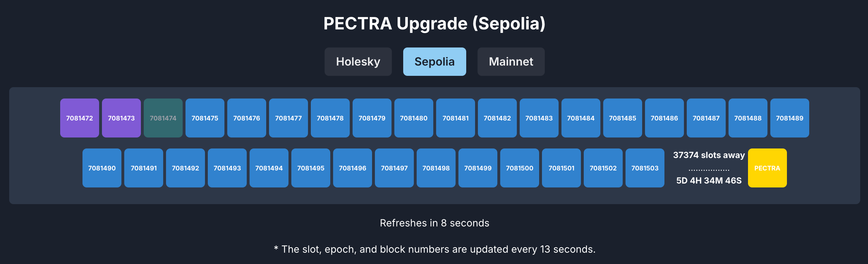Select the purple slot 7081473 block
Image resolution: width=868 pixels, height=264 pixels.
(x=121, y=118)
